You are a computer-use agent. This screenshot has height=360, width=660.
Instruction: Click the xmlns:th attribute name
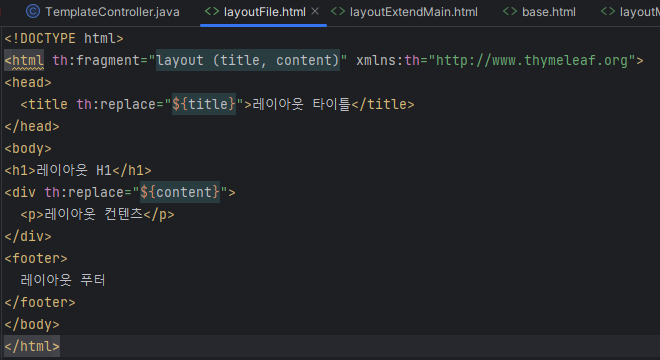(x=388, y=60)
